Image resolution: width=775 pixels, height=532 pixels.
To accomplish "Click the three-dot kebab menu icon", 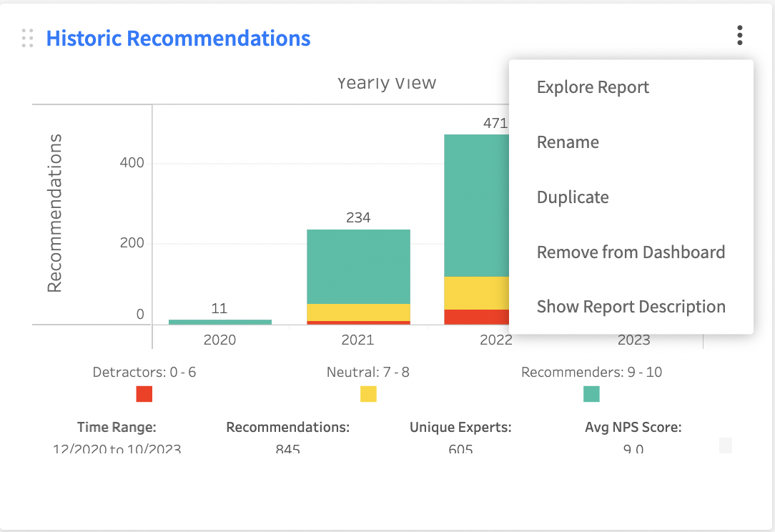I will pyautogui.click(x=739, y=36).
